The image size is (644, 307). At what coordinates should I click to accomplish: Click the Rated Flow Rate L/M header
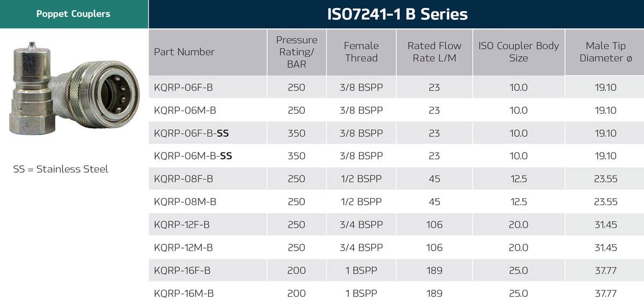pos(434,52)
